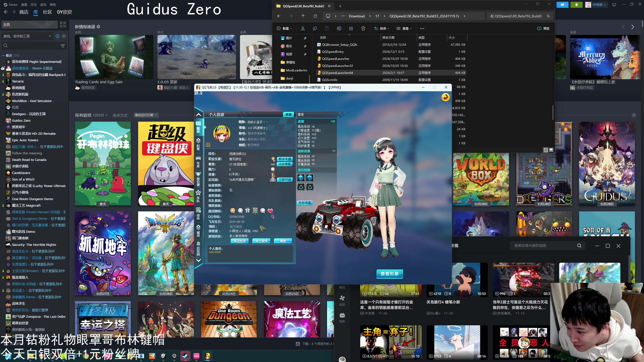Image resolution: width=644 pixels, height=362 pixels.
Task: Select the 加入游戏 (Join Game) button icon
Action: [x=261, y=240]
